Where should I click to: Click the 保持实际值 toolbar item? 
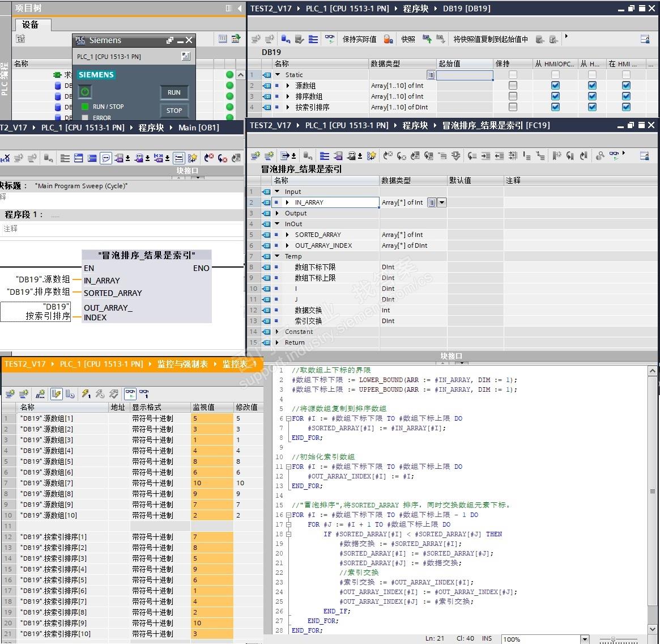tap(359, 39)
